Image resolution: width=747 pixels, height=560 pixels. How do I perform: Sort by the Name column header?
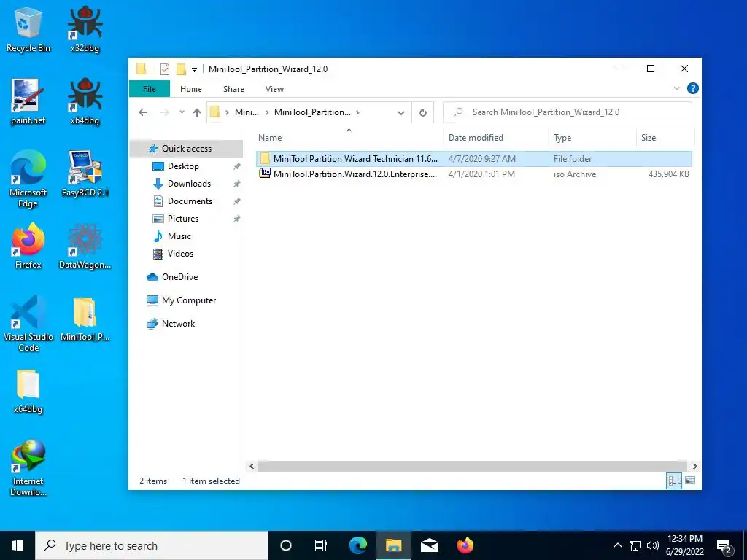tap(349, 138)
